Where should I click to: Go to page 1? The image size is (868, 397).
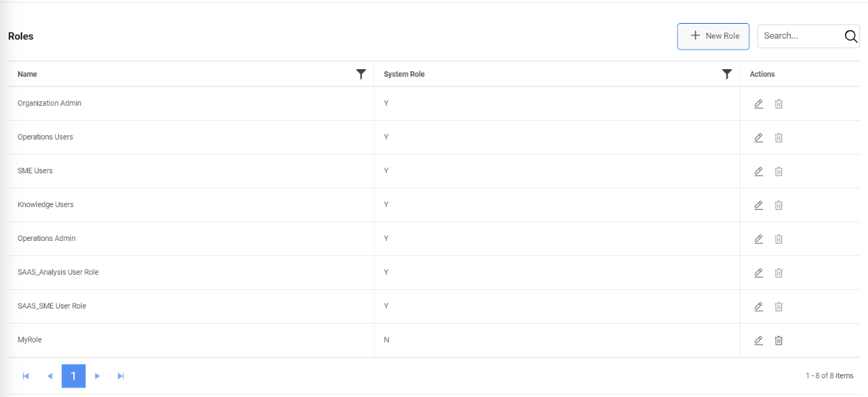[73, 375]
